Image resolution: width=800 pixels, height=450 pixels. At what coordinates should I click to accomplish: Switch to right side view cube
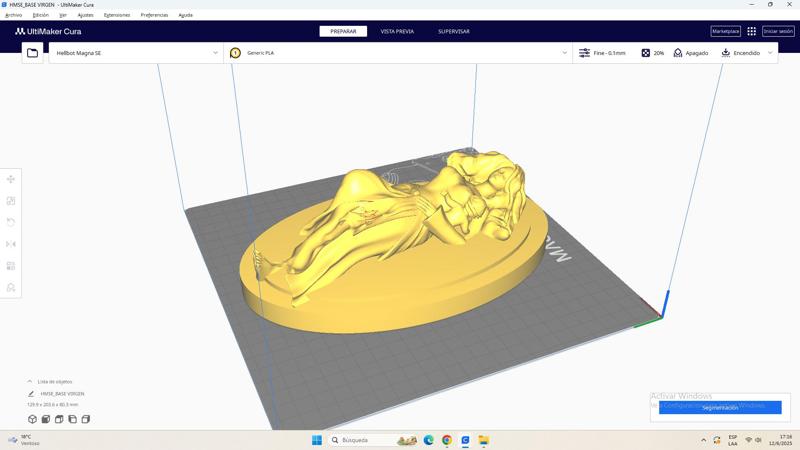[85, 419]
